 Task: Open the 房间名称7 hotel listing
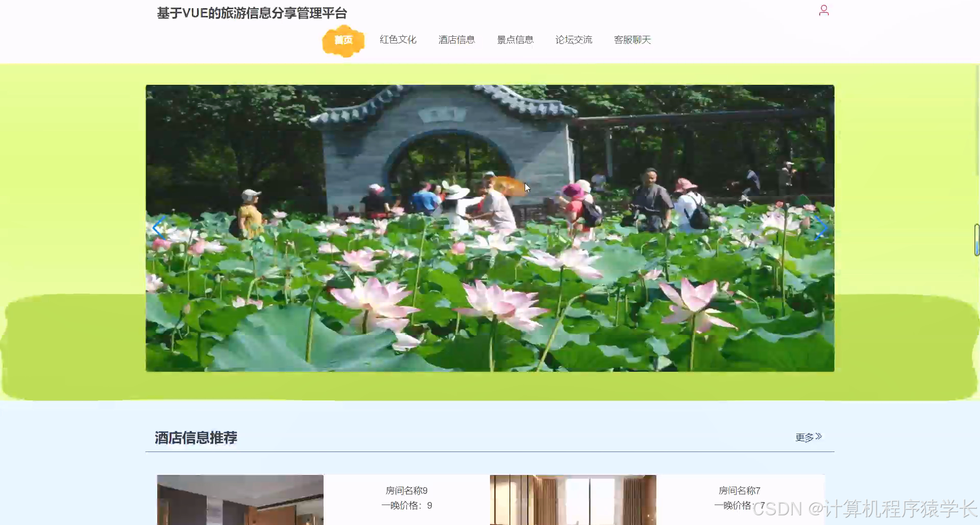tap(739, 490)
